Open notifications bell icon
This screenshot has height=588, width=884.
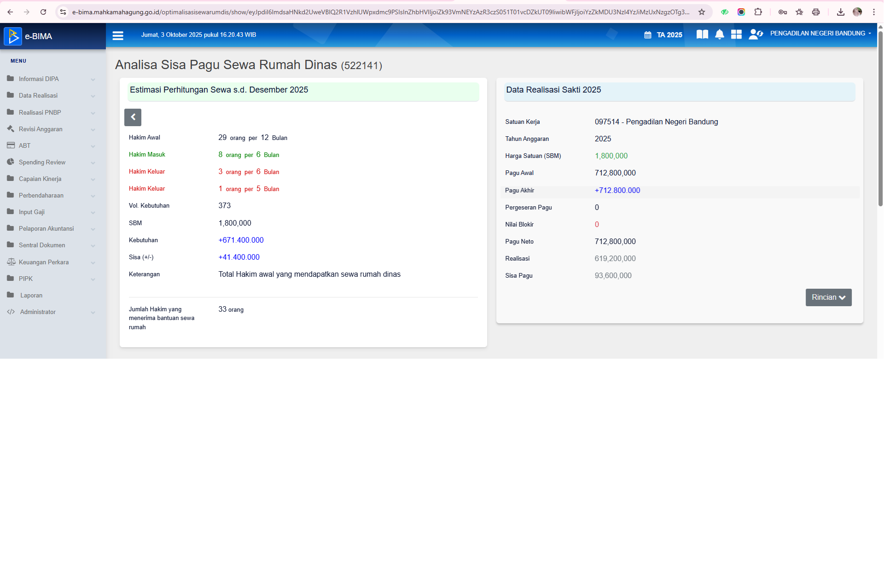click(720, 35)
